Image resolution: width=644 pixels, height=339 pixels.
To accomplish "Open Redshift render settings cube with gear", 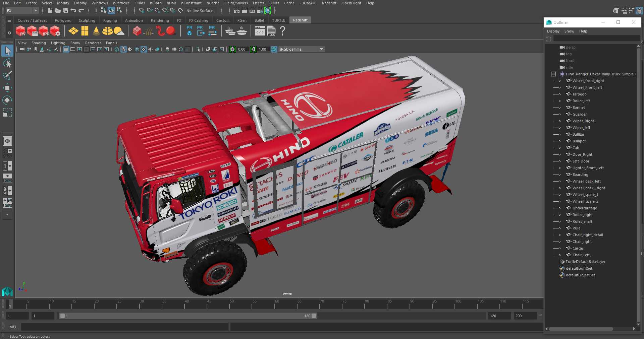I will coord(55,31).
